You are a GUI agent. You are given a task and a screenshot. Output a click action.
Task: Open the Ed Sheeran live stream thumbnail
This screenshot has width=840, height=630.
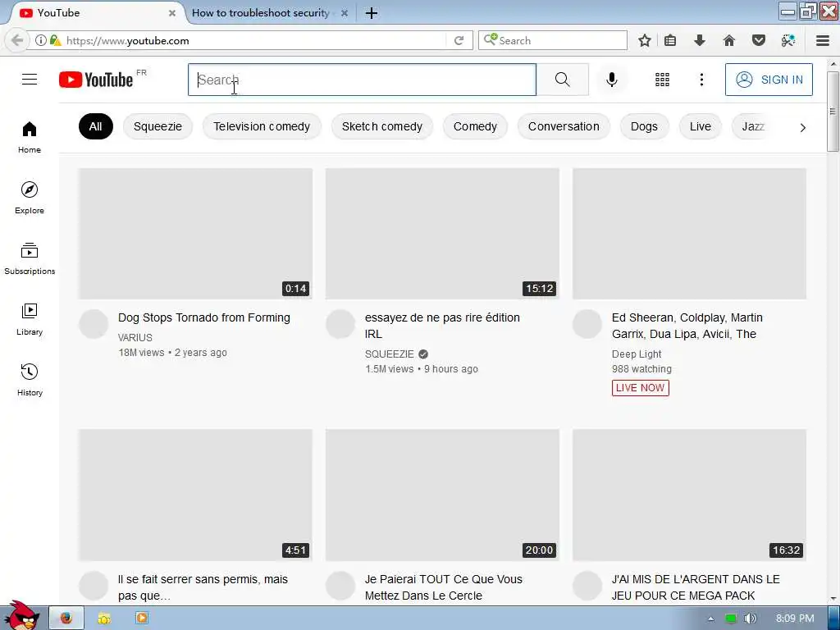[x=689, y=234]
